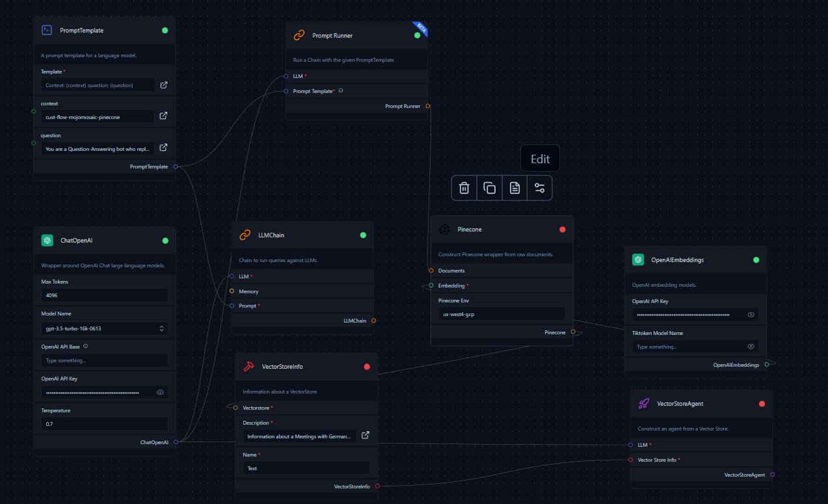
Task: Click the OpenAIEmbeddings logo icon
Action: [x=638, y=259]
